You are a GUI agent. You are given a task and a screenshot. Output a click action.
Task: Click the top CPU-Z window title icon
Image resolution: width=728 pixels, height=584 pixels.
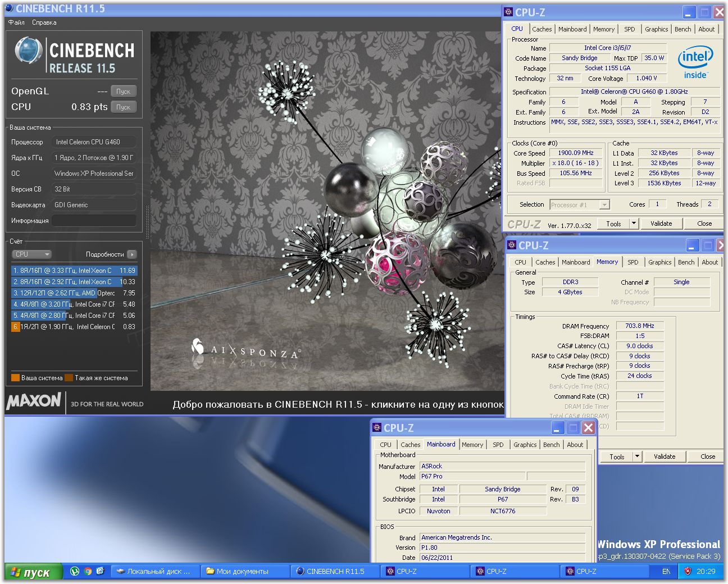(x=508, y=12)
